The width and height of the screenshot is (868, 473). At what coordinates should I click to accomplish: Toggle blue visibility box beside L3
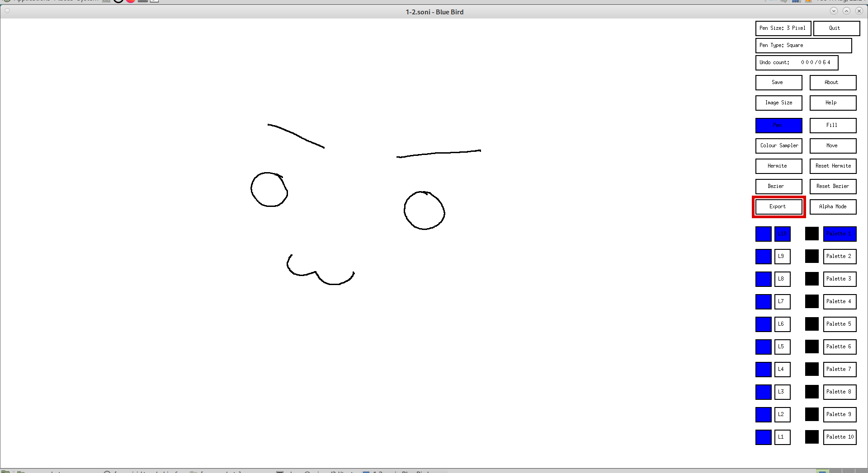[x=763, y=392]
